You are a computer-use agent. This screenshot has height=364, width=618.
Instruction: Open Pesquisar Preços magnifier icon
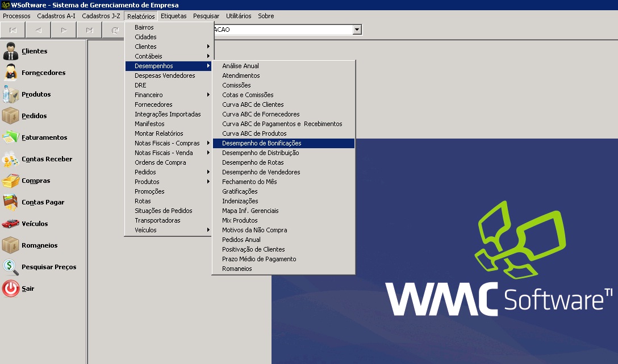11,267
